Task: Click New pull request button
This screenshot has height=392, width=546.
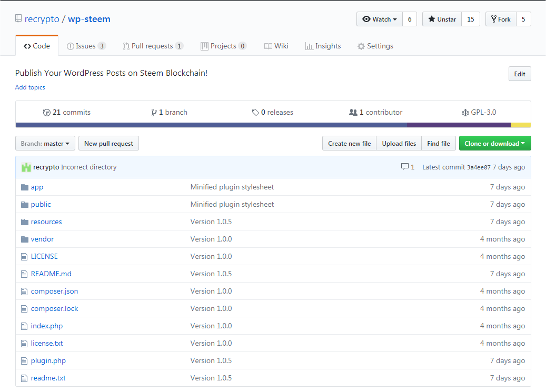Action: 108,144
